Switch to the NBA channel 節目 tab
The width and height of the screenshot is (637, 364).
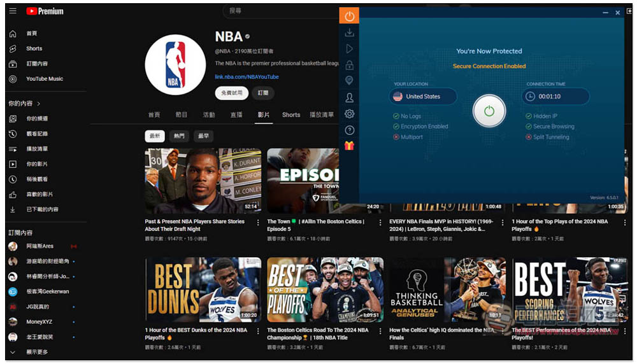[181, 115]
